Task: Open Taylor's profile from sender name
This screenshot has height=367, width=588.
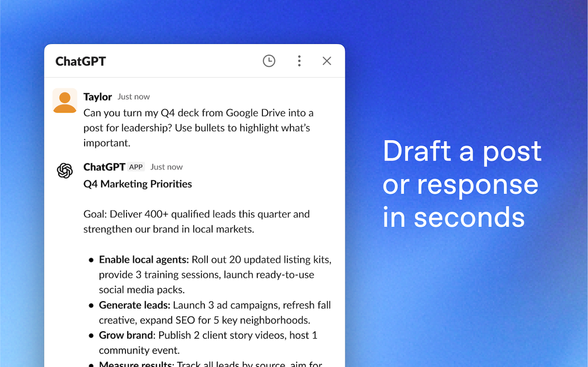Action: click(97, 97)
